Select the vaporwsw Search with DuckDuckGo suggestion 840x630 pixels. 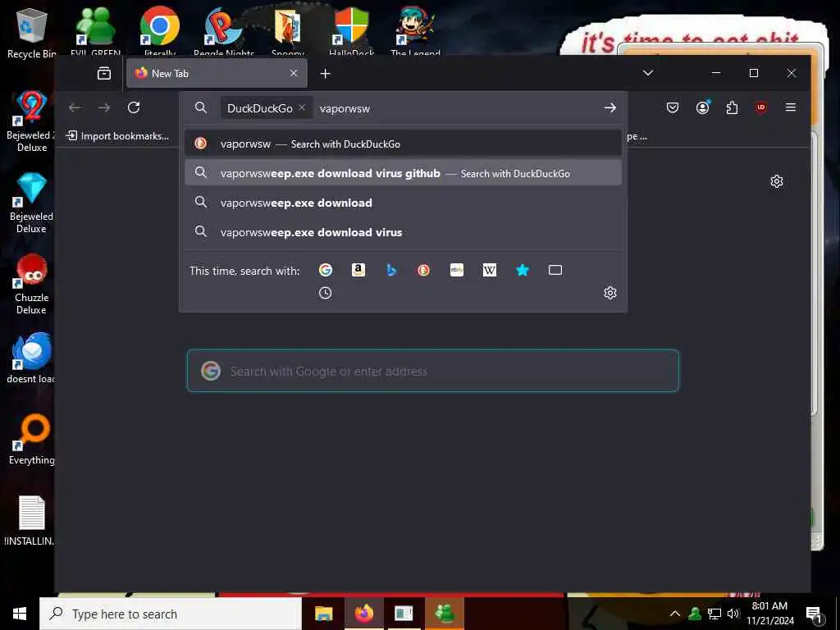(x=403, y=144)
